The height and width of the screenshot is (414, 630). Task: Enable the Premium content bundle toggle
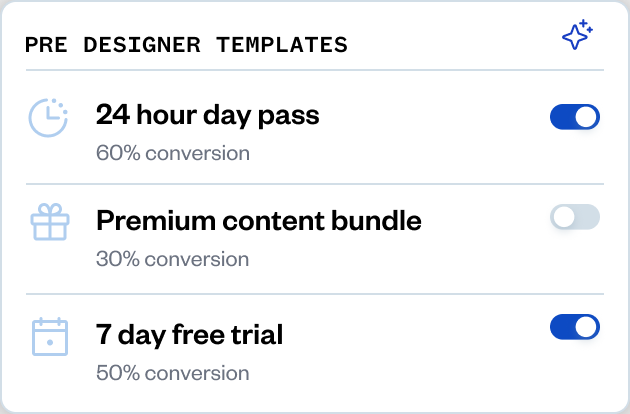click(x=575, y=217)
